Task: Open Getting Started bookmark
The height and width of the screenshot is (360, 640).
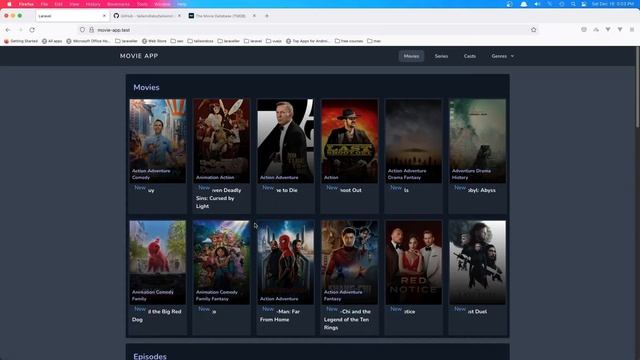Action: 21,41
